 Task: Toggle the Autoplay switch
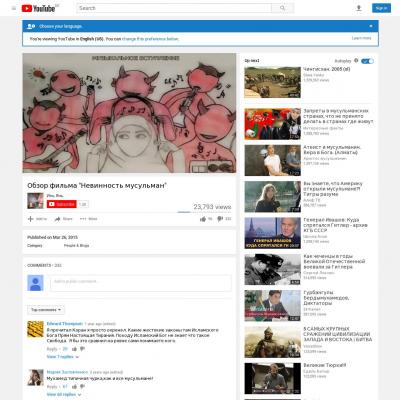(368, 61)
